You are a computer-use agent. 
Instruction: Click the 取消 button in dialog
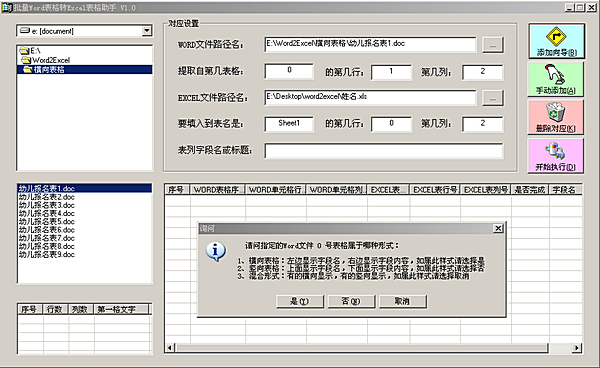click(403, 301)
